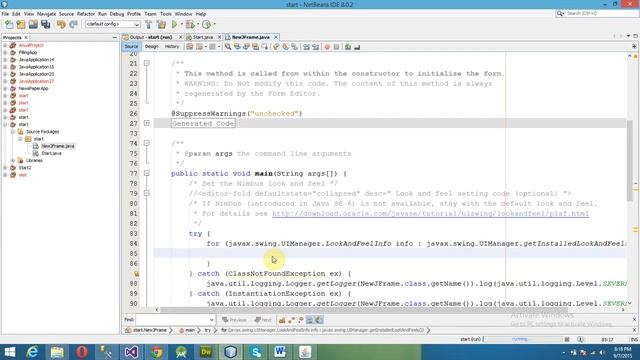The image size is (640, 360).
Task: Click the Debug Project toolbar icon
Action: (x=190, y=24)
